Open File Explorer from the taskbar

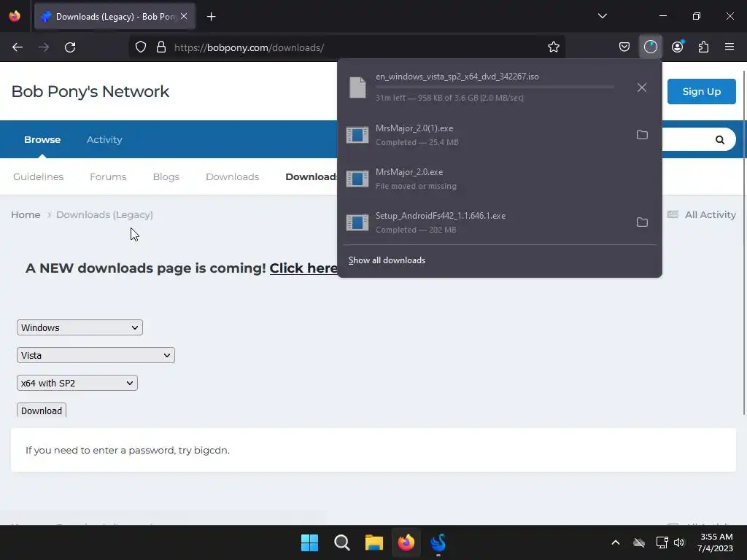(x=374, y=542)
